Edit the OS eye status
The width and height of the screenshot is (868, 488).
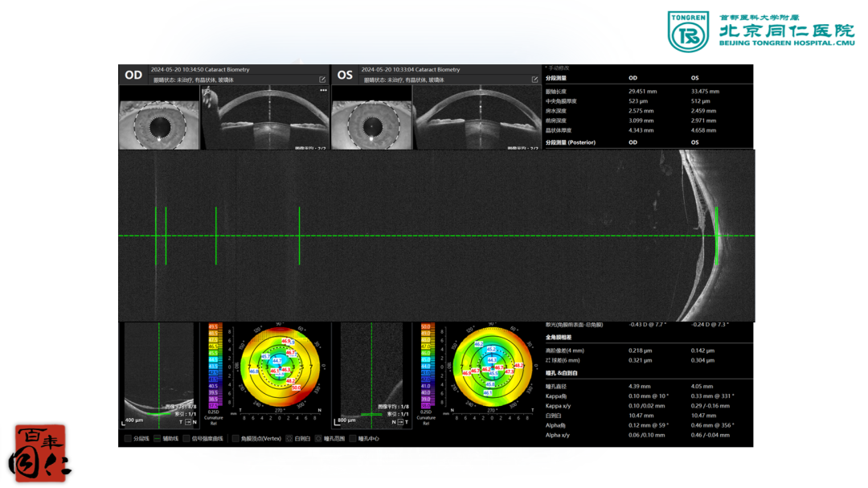(x=534, y=80)
